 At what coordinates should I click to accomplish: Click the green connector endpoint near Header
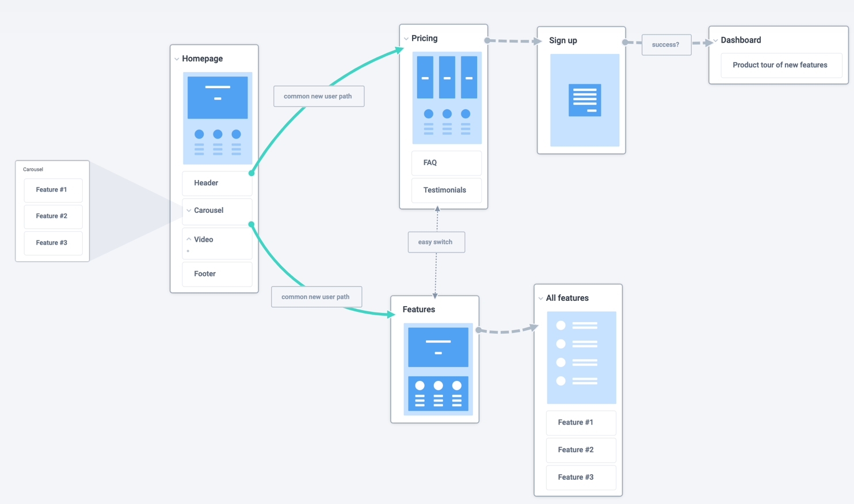pyautogui.click(x=251, y=172)
